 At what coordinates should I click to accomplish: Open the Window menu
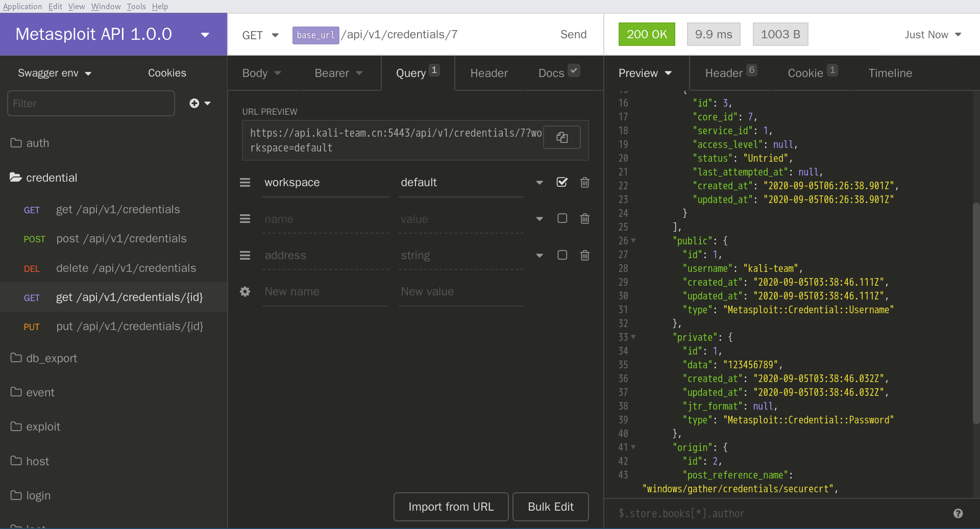[106, 6]
